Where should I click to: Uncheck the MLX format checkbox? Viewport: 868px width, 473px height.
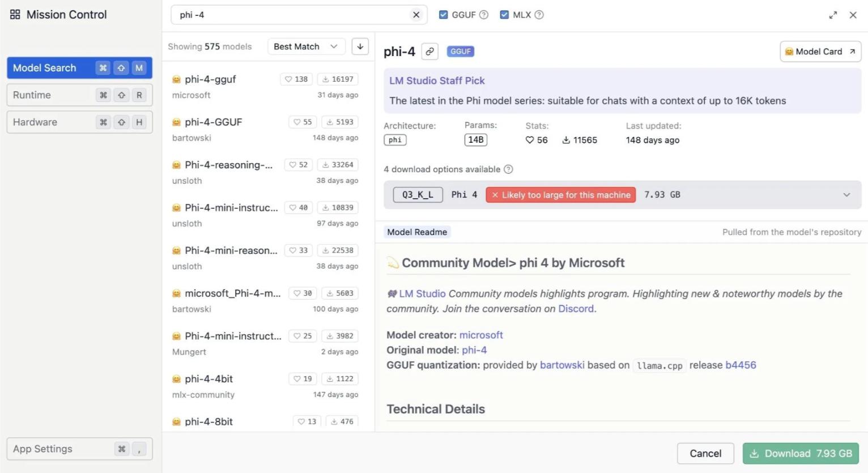pos(504,15)
